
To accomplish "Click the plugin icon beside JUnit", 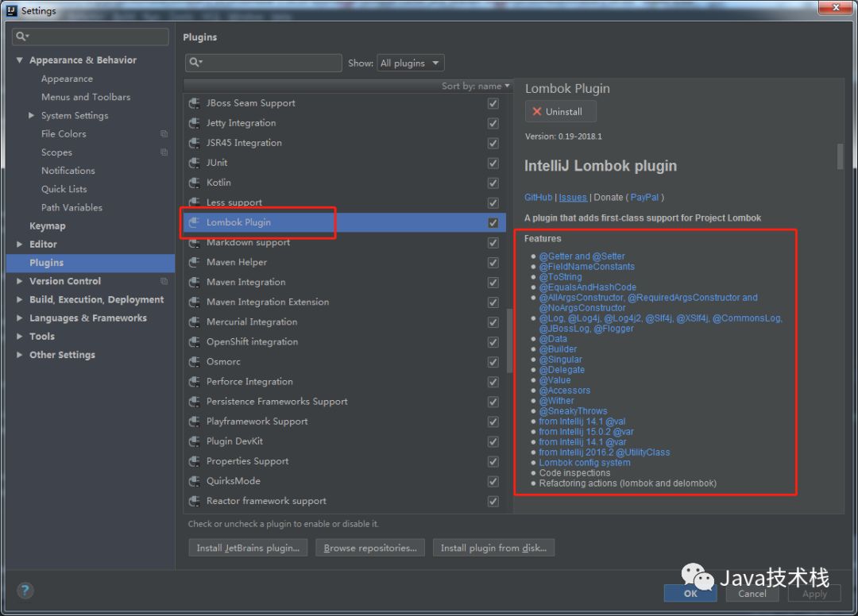I will [x=195, y=163].
